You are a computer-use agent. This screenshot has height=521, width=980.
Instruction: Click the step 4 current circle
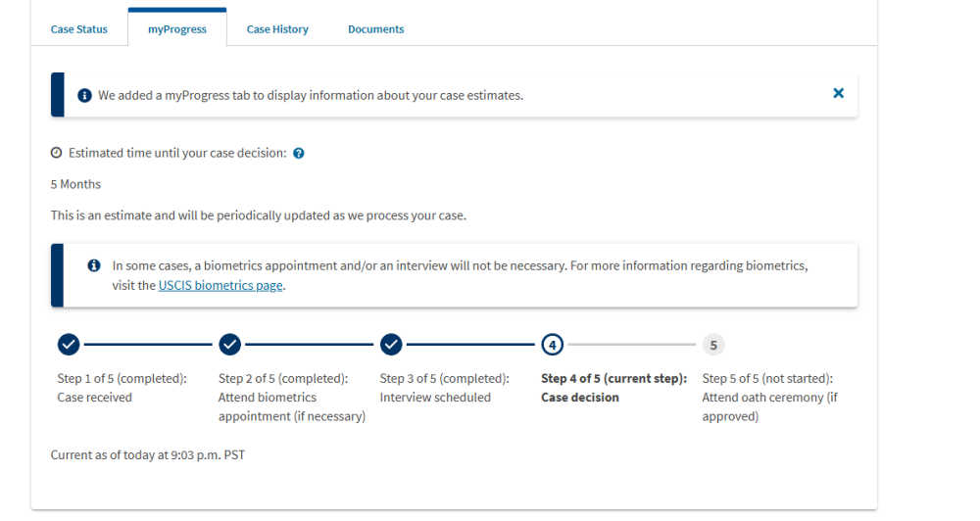click(x=553, y=345)
